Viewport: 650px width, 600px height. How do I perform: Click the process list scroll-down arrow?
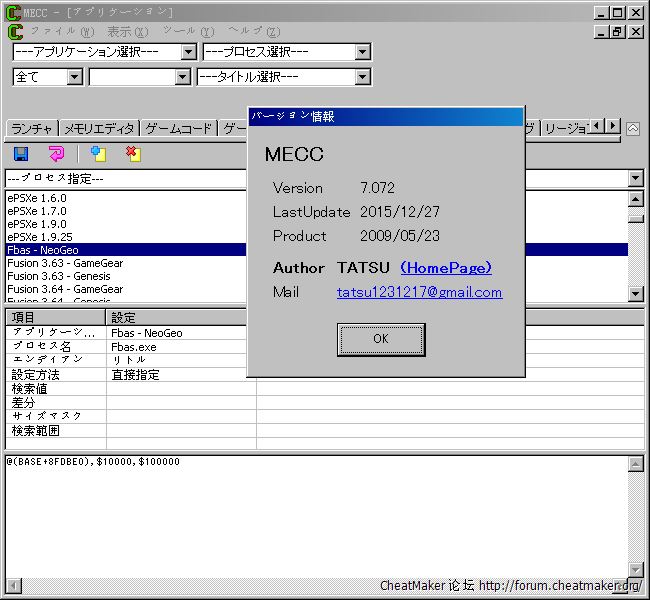636,294
